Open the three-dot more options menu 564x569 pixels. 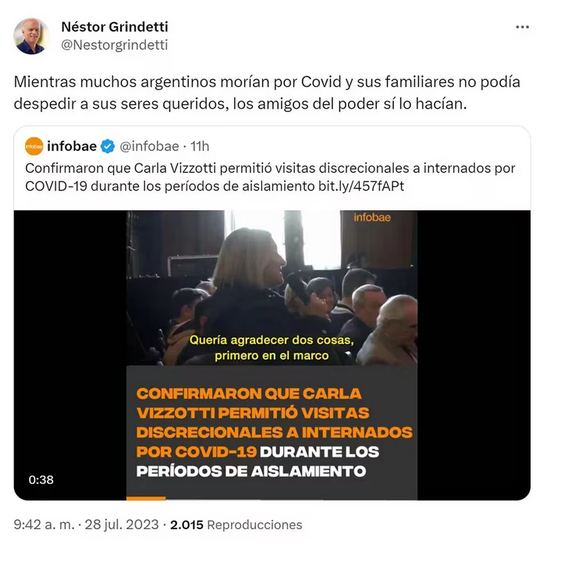522,27
